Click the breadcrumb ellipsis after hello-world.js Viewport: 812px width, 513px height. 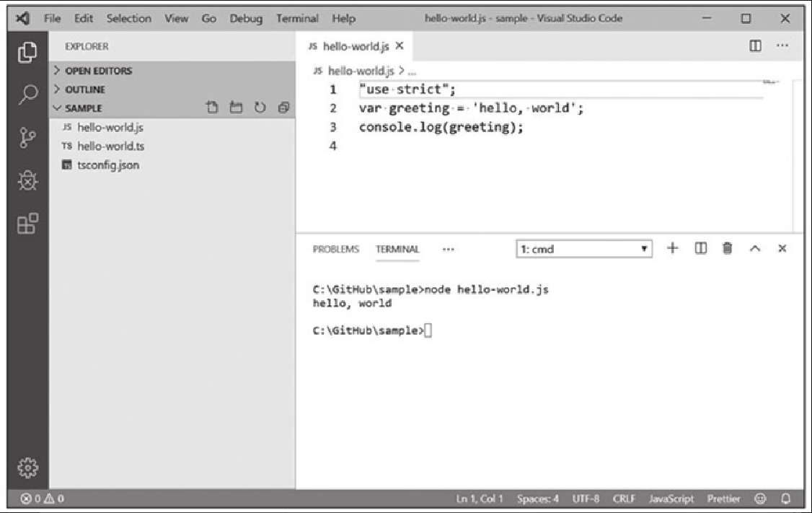[412, 71]
